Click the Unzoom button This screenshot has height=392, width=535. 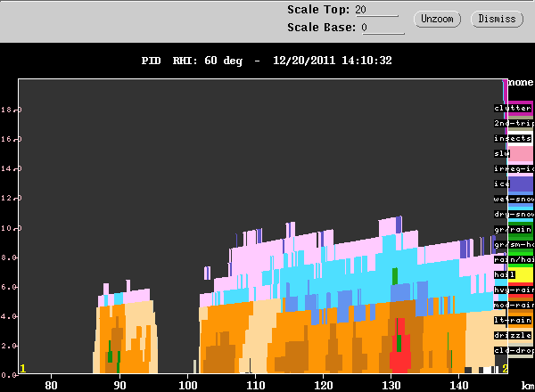coord(437,19)
